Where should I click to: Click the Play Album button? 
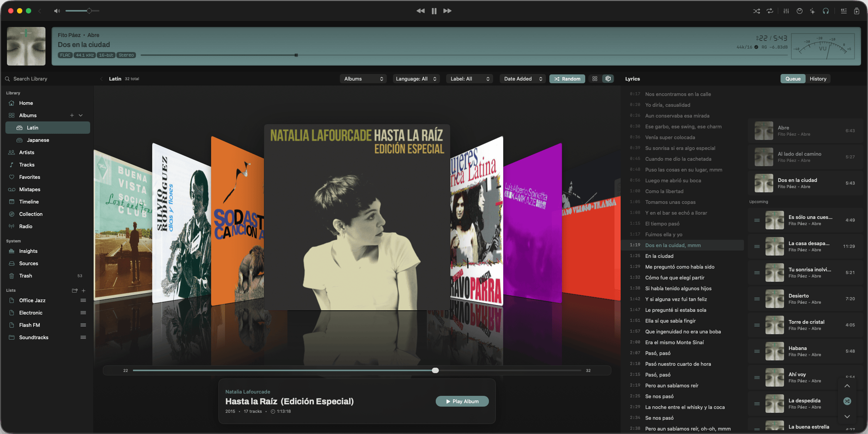[462, 402]
